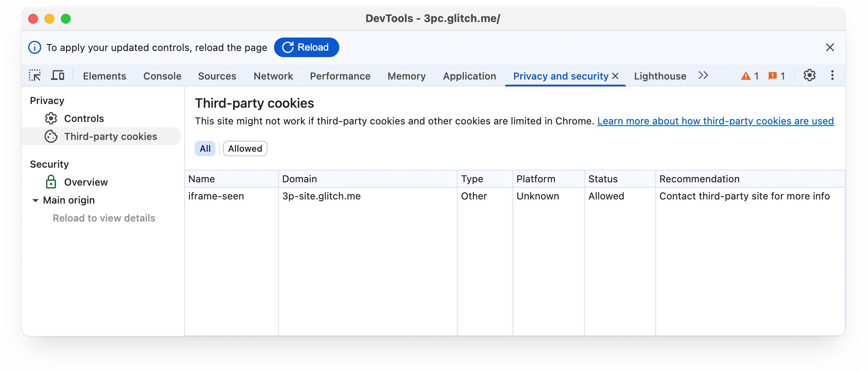The height and width of the screenshot is (372, 868).
Task: Toggle the device toolbar
Action: (58, 75)
